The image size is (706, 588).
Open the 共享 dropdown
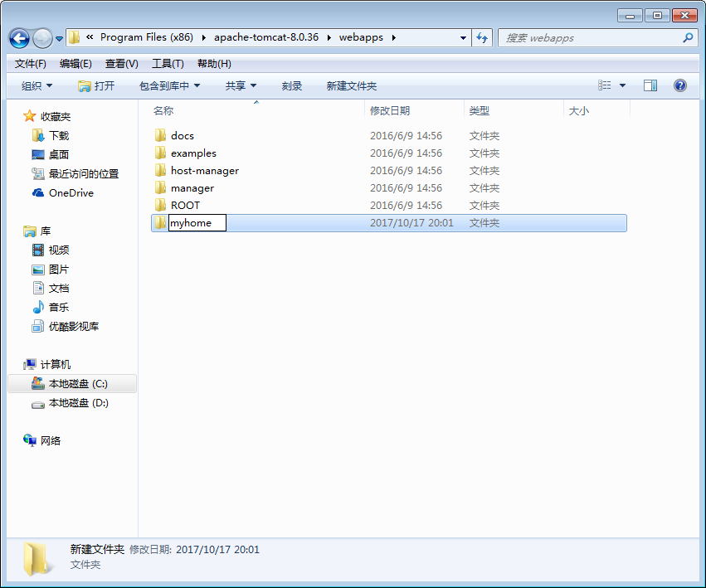(241, 85)
